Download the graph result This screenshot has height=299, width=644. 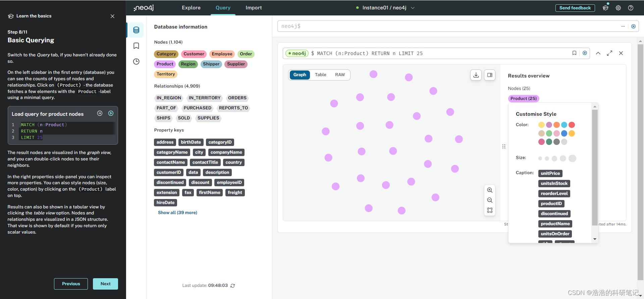coord(476,75)
